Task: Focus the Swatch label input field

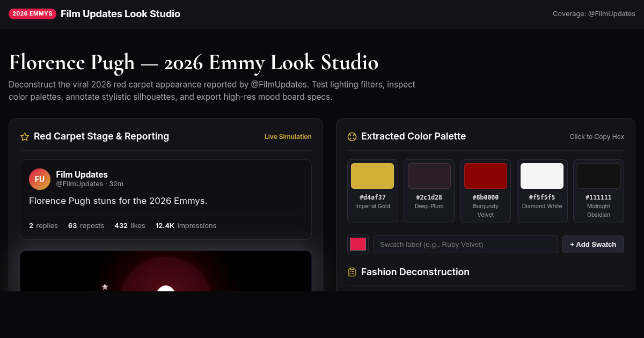Action: click(x=465, y=244)
